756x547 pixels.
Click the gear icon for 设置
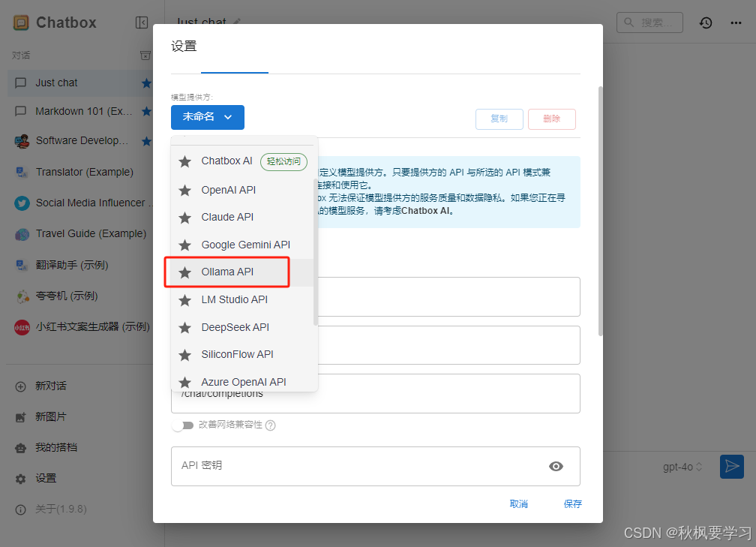[x=21, y=479]
